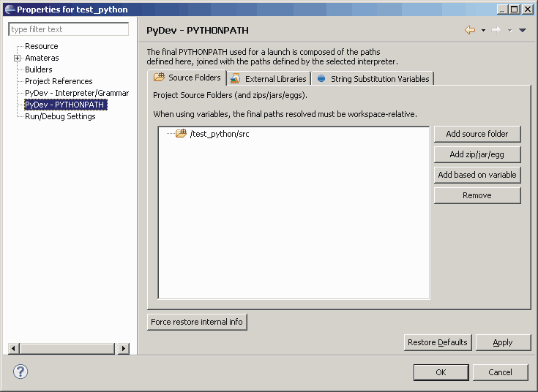This screenshot has width=538, height=392.
Task: Select PyDev - Interpreter/Grammar in tree
Action: [77, 93]
